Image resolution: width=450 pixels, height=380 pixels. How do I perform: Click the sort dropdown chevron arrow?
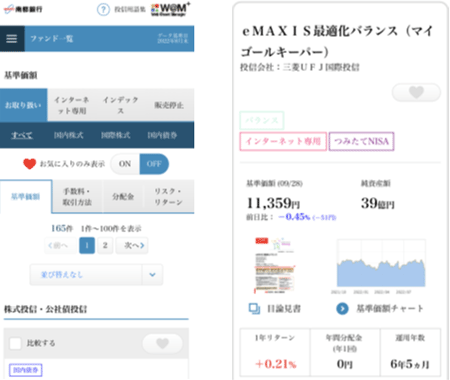(x=152, y=275)
